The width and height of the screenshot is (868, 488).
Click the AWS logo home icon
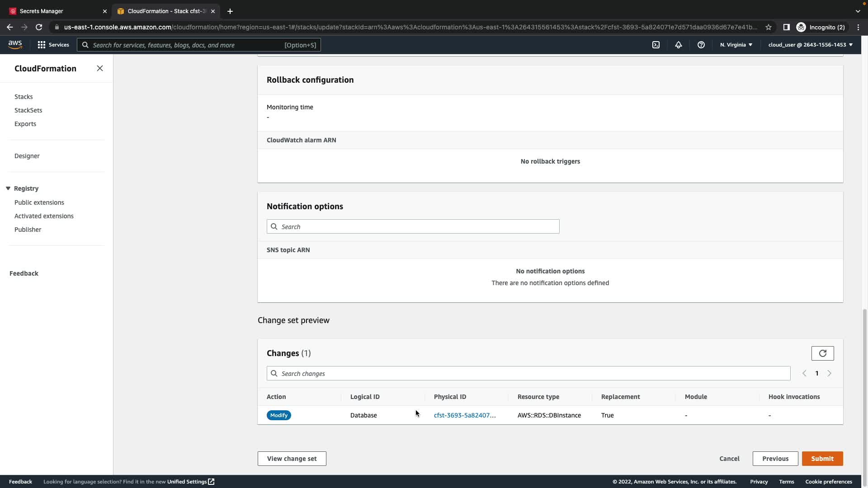(x=15, y=44)
